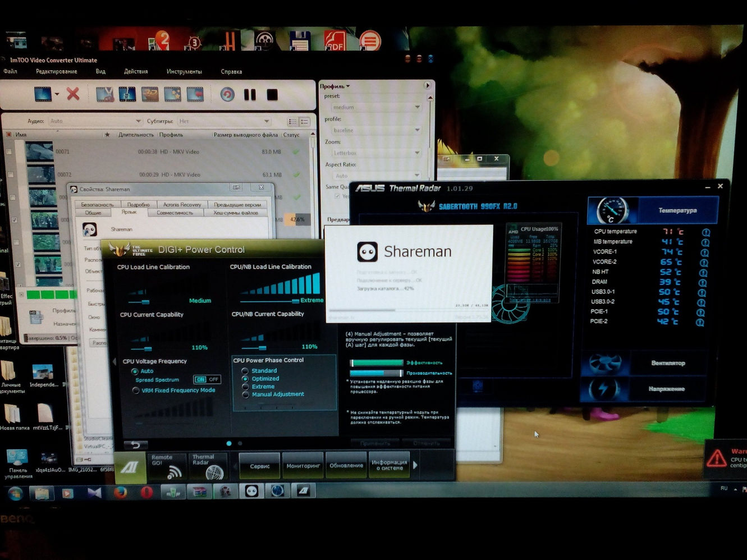Collapse the profile panel with the round arrow

click(x=427, y=85)
